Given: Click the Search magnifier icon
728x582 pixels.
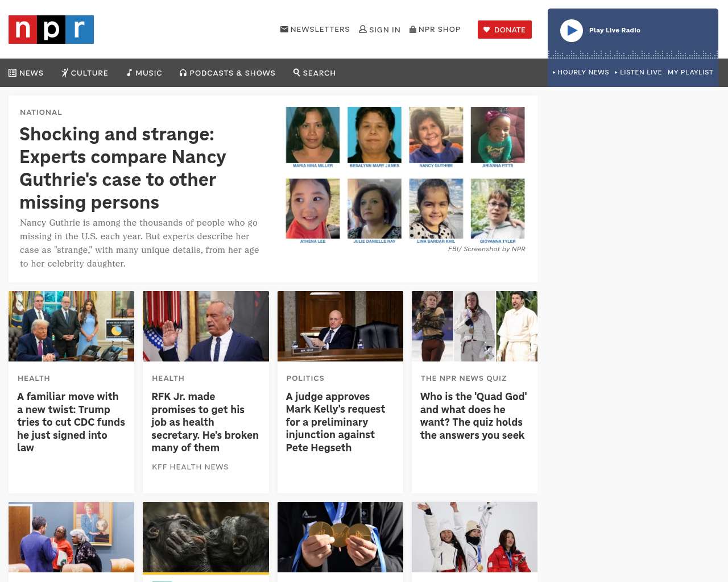Looking at the screenshot, I should [296, 72].
